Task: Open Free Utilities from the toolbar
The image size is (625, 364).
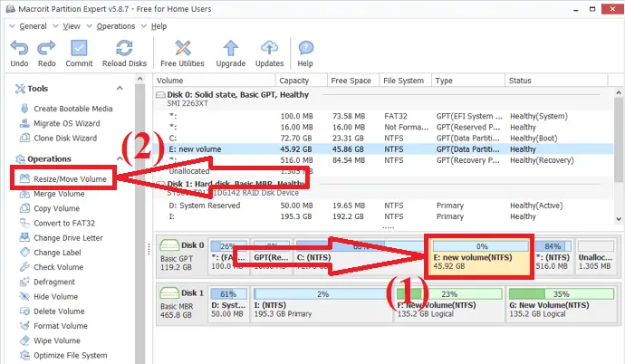Action: tap(183, 48)
